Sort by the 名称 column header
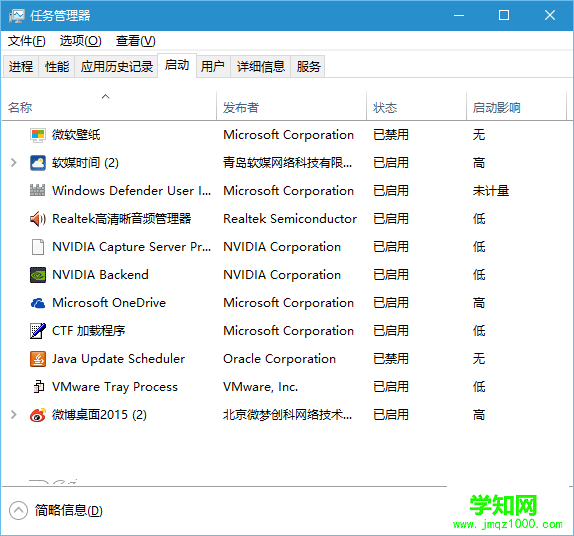The height and width of the screenshot is (536, 574). click(109, 106)
